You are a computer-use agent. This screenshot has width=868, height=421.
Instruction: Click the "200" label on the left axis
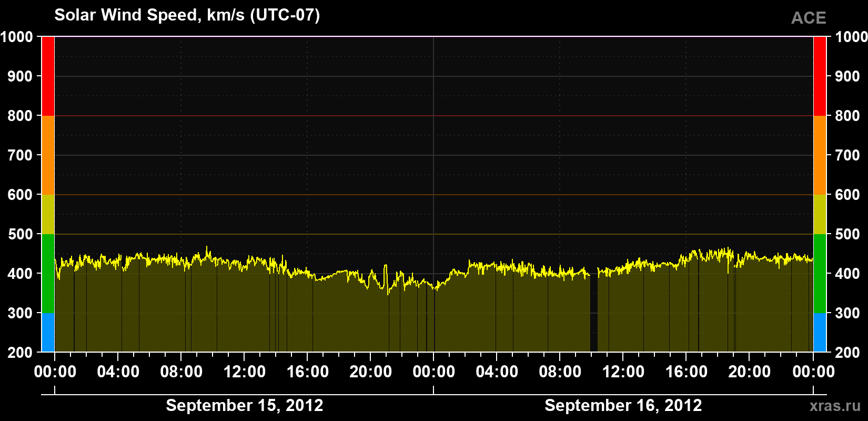(x=21, y=353)
